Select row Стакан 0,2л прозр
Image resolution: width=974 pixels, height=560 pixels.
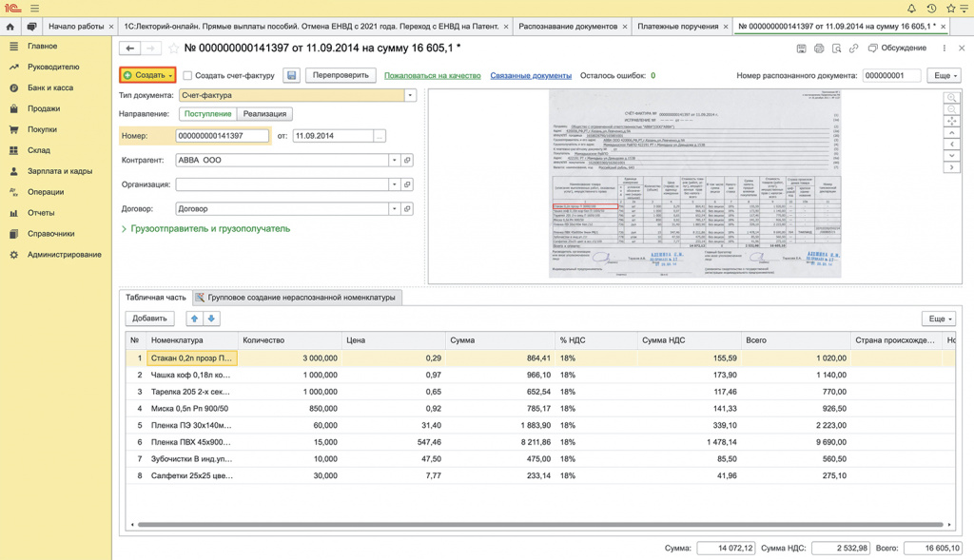(192, 358)
